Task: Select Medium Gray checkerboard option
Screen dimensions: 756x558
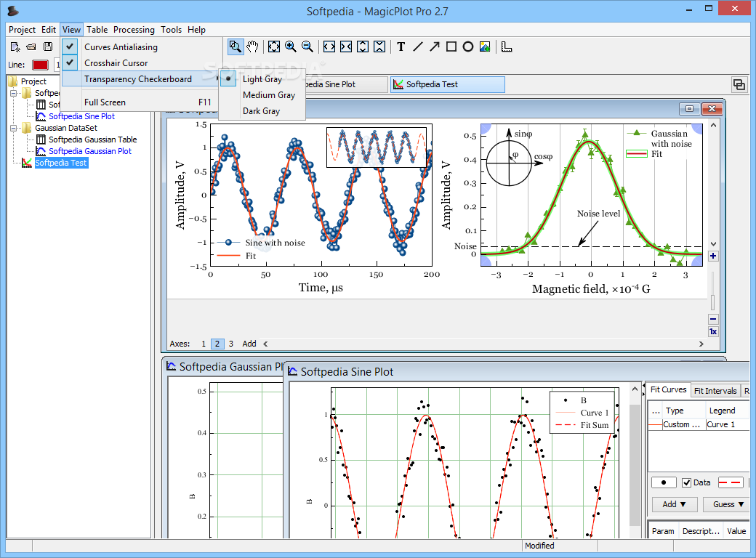Action: click(262, 95)
